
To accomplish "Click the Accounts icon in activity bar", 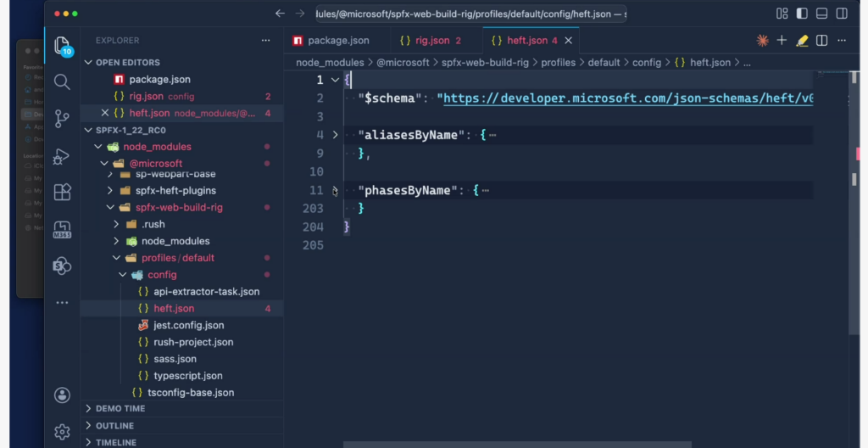I will point(62,395).
